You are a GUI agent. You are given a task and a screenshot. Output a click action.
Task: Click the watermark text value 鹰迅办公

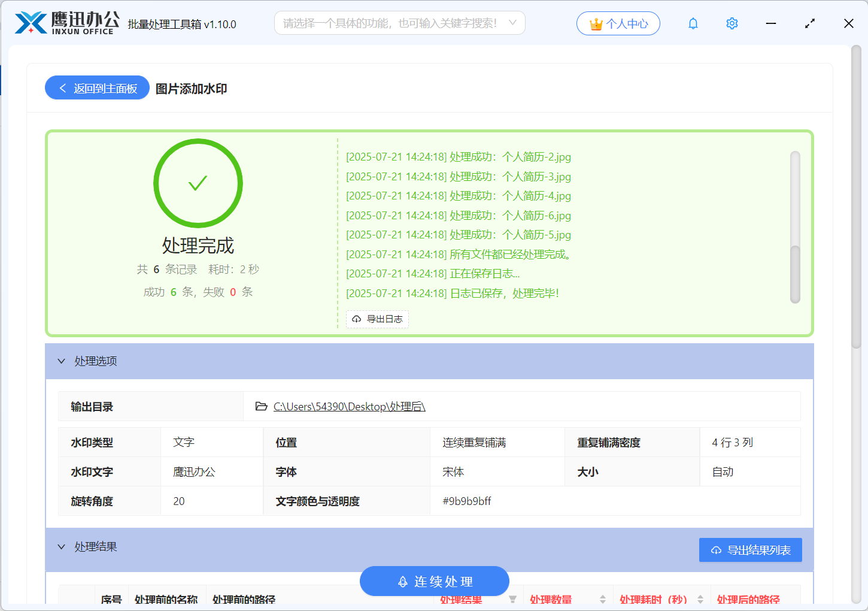[x=194, y=472]
